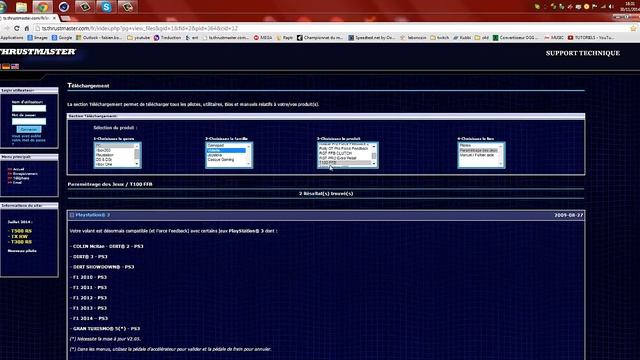Open the MUSIC bookmark
The height and width of the screenshot is (360, 640).
click(x=554, y=38)
